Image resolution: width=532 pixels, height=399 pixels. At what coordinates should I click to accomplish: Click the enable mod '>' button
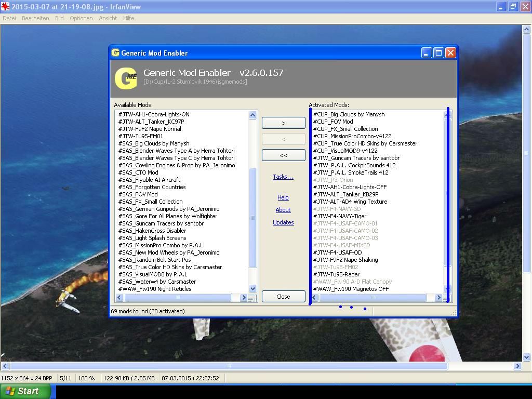283,123
